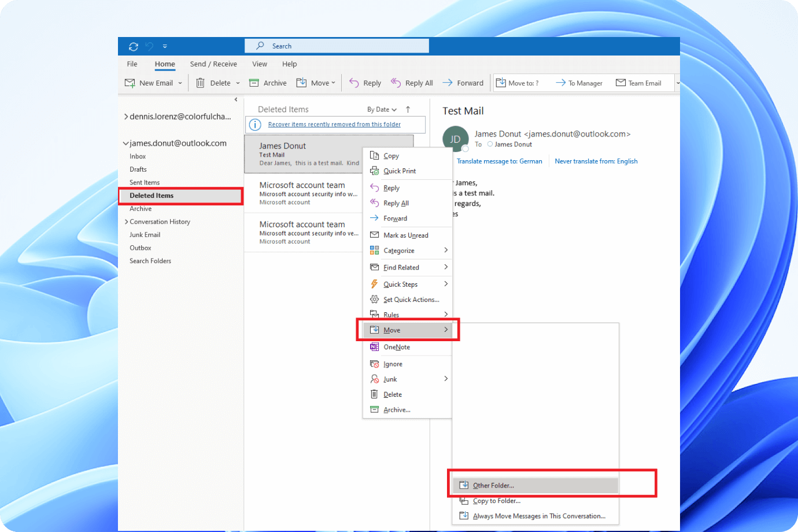Viewport: 798px width, 532px height.
Task: Collapse the folder pane with the arrow
Action: pyautogui.click(x=236, y=99)
